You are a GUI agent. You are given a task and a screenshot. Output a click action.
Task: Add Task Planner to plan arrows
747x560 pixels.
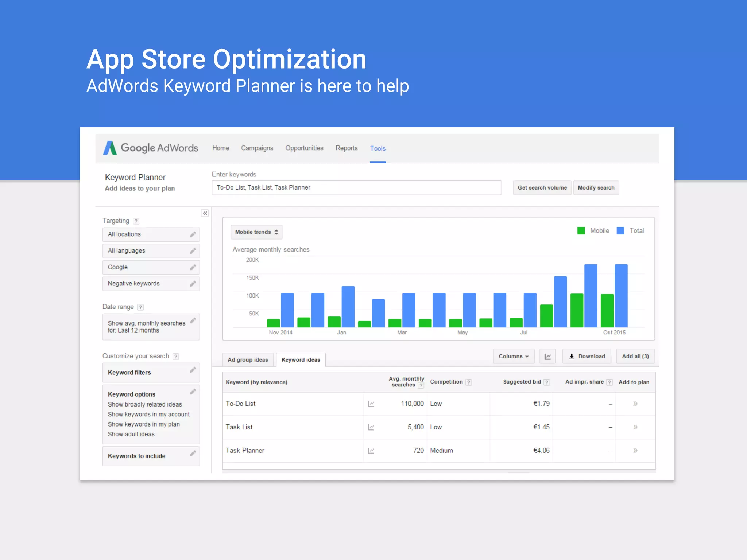[635, 450]
